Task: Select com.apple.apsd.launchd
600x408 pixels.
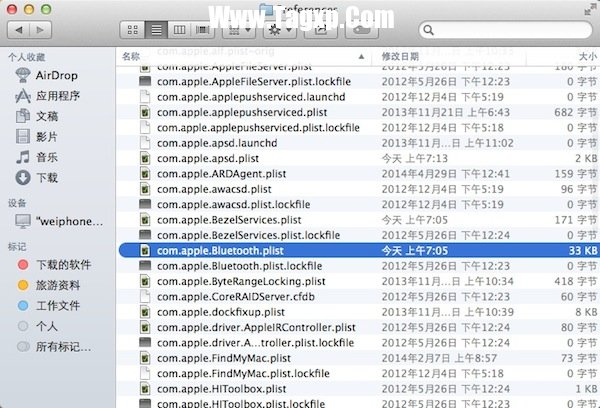Action: coord(217,143)
